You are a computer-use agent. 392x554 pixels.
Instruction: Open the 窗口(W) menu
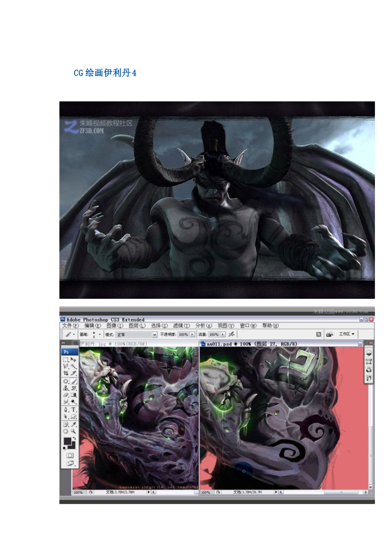248,326
